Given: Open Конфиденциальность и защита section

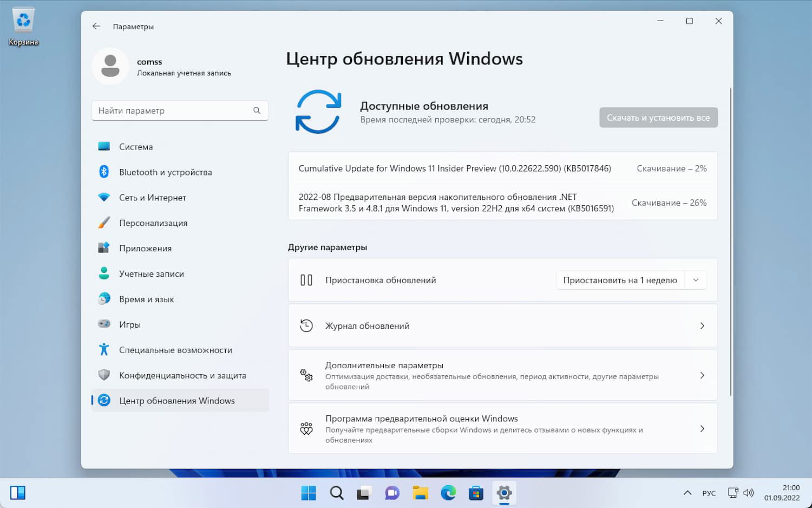Looking at the screenshot, I should coord(182,375).
